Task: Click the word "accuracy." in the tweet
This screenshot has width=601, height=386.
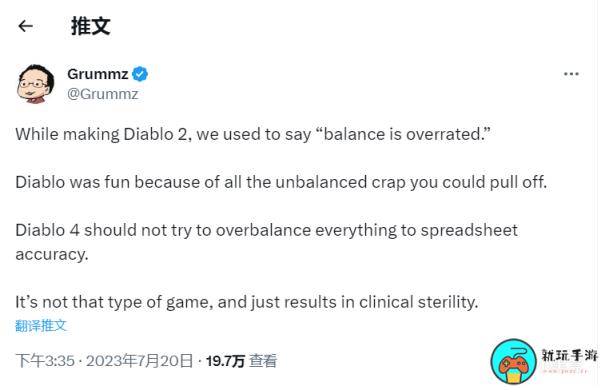Action: point(52,255)
